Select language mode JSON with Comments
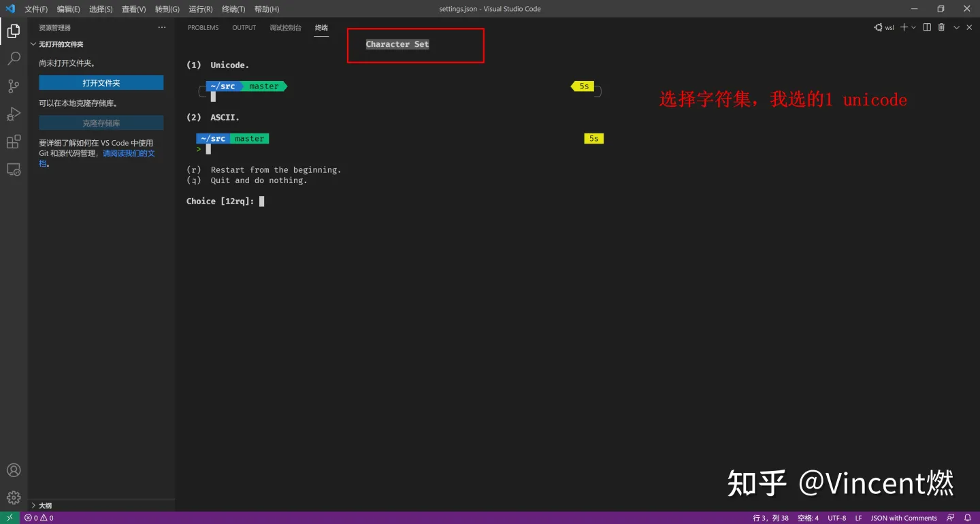980x524 pixels. (904, 518)
